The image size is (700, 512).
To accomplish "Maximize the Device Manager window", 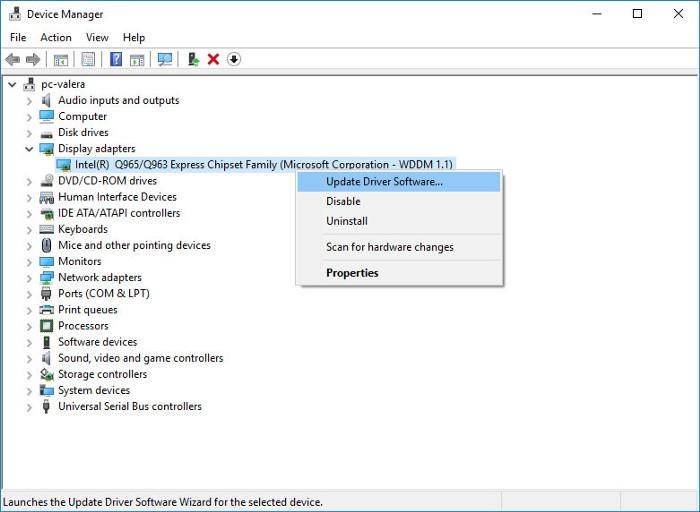I will 638,14.
